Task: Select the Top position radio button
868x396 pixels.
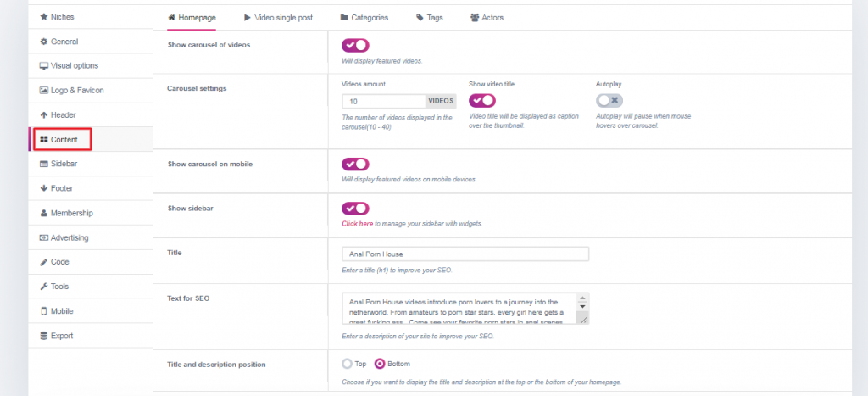Action: coord(346,364)
